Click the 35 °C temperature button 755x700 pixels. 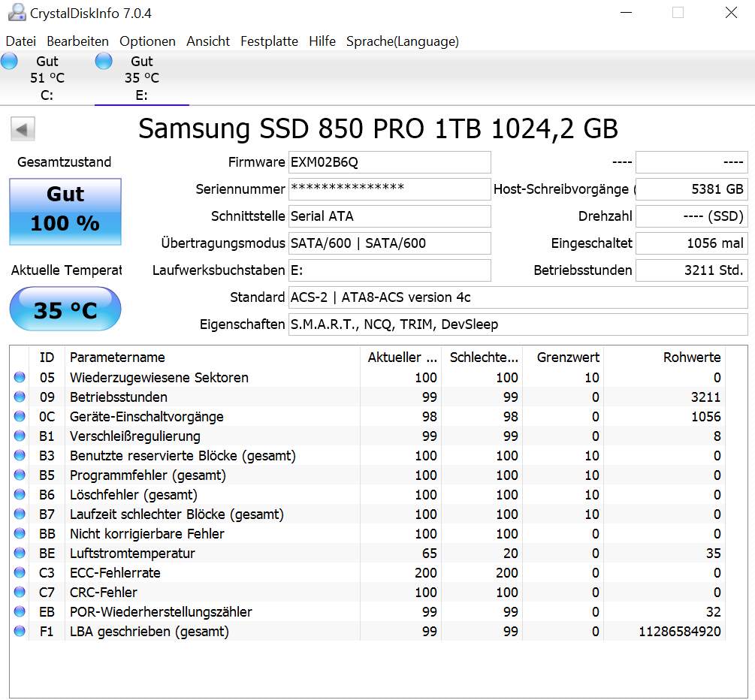(x=65, y=309)
